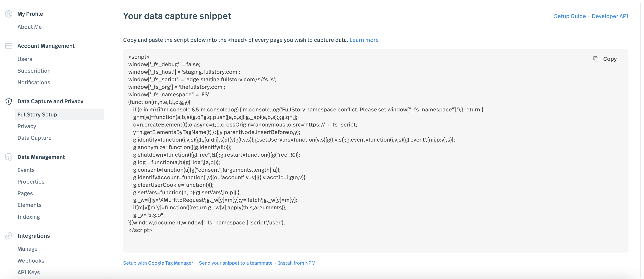The image size is (644, 279).
Task: Click the Learn more link
Action: click(364, 40)
